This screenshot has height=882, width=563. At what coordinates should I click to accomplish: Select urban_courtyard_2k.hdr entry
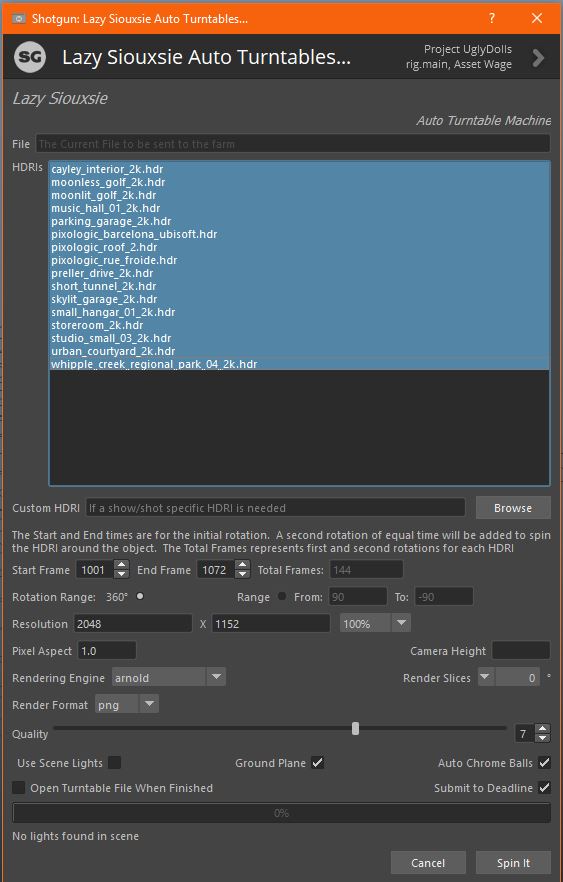point(299,350)
